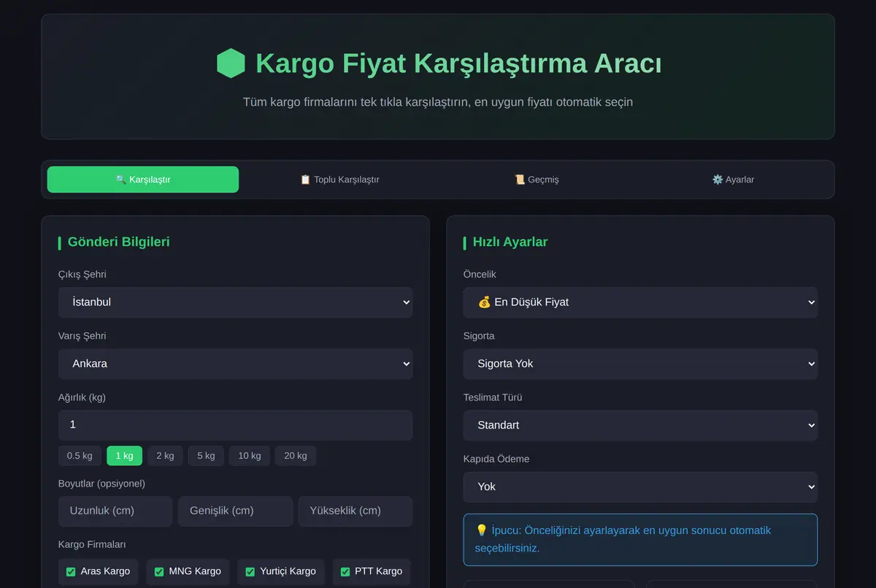The height and width of the screenshot is (588, 876).
Task: Open the Kapıda Ödeme dropdown showing Yok
Action: (640, 487)
